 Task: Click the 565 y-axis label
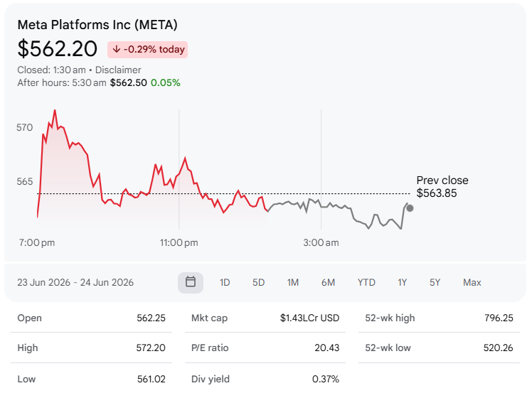(25, 181)
